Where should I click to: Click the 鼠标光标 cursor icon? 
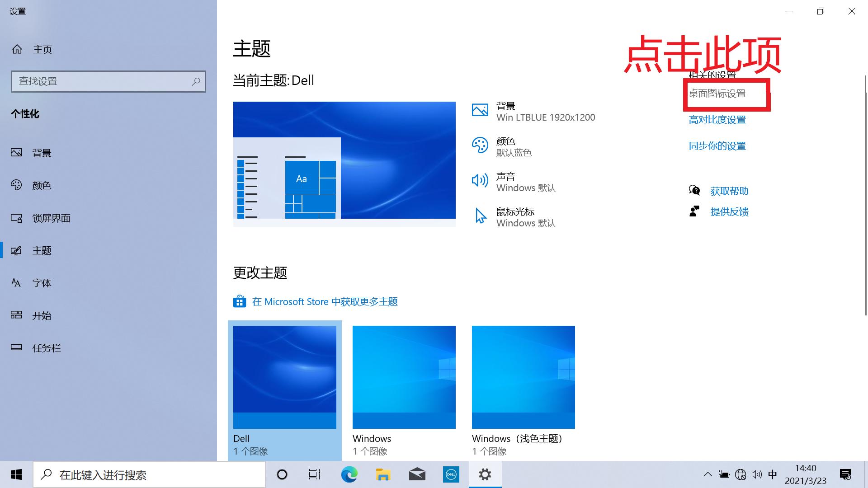(x=480, y=216)
